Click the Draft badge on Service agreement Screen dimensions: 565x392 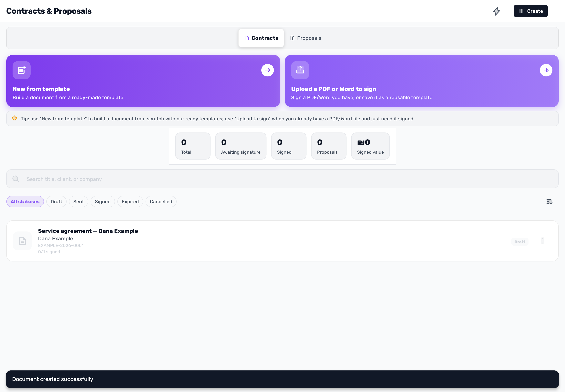pos(519,242)
